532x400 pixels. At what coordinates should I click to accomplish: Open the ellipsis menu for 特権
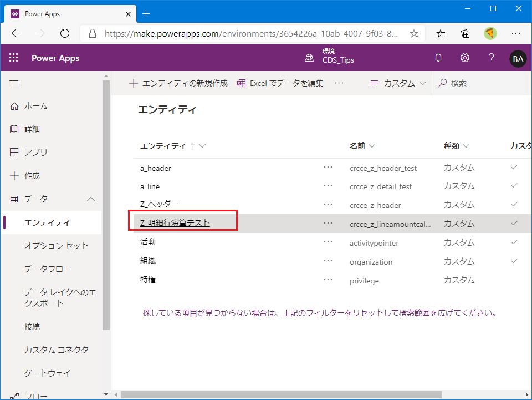(x=328, y=280)
